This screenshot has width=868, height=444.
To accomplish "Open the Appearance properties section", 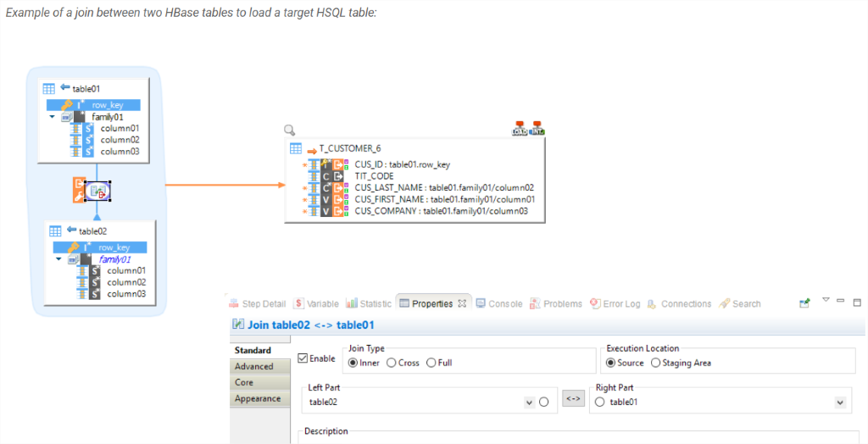I will pyautogui.click(x=259, y=398).
